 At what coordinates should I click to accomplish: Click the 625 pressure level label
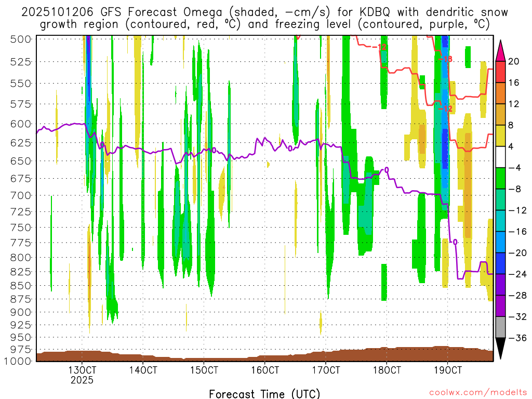pos(21,143)
